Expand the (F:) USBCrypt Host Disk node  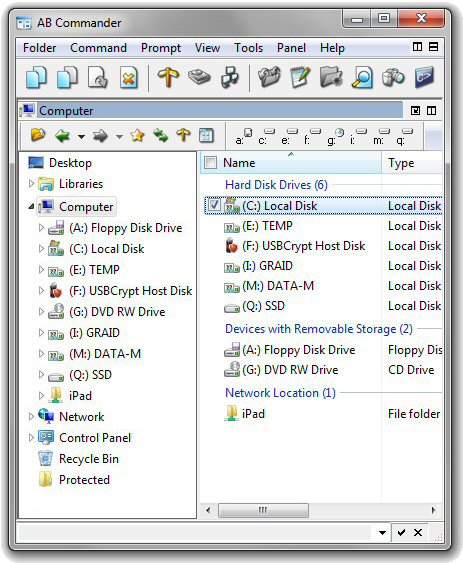tap(41, 290)
